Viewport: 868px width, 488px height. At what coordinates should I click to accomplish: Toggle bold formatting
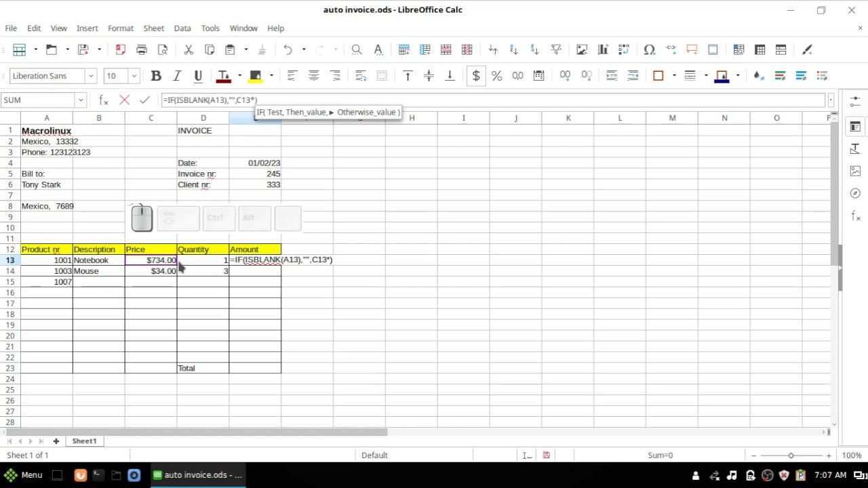coord(156,76)
